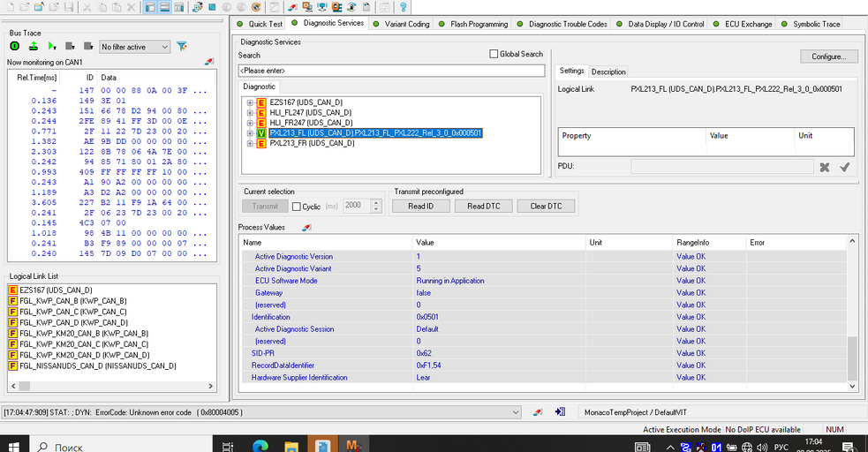Click the PDU confirm checkmark icon
The height and width of the screenshot is (452, 868).
844,167
